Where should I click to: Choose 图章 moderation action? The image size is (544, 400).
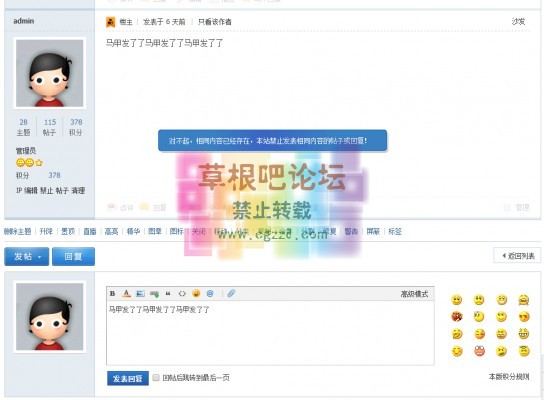click(x=155, y=231)
